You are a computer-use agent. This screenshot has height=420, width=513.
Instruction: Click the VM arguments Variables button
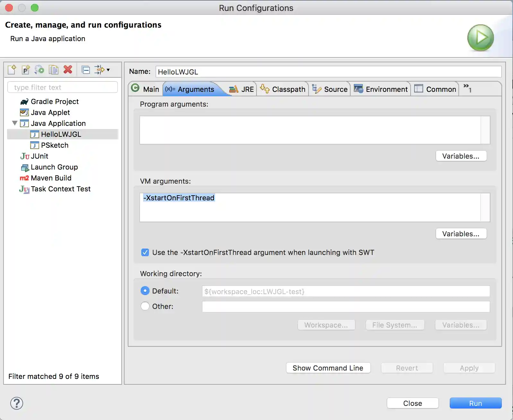(x=461, y=234)
